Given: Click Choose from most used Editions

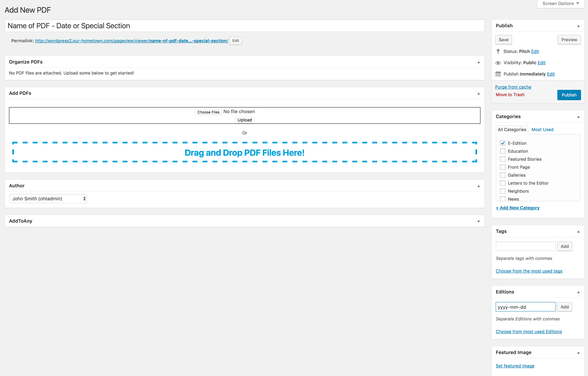Looking at the screenshot, I should [529, 332].
